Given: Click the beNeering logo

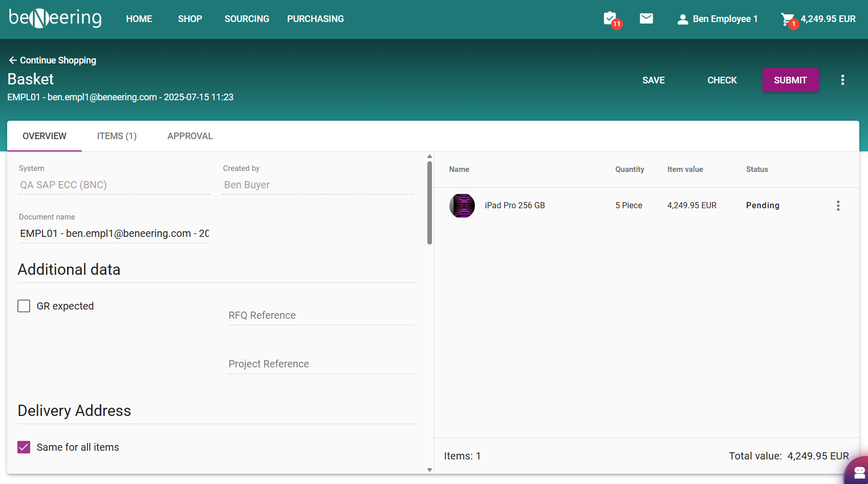Looking at the screenshot, I should tap(55, 18).
